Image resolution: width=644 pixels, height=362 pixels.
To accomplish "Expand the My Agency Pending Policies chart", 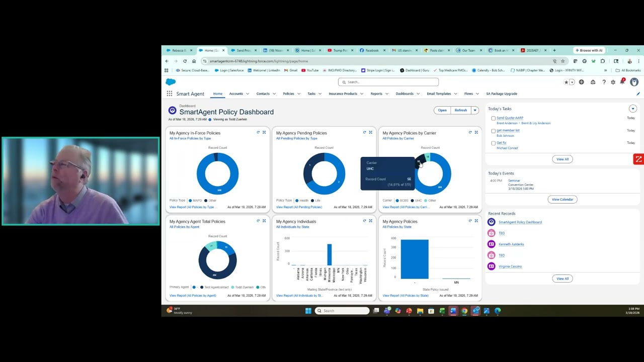I will pyautogui.click(x=371, y=133).
